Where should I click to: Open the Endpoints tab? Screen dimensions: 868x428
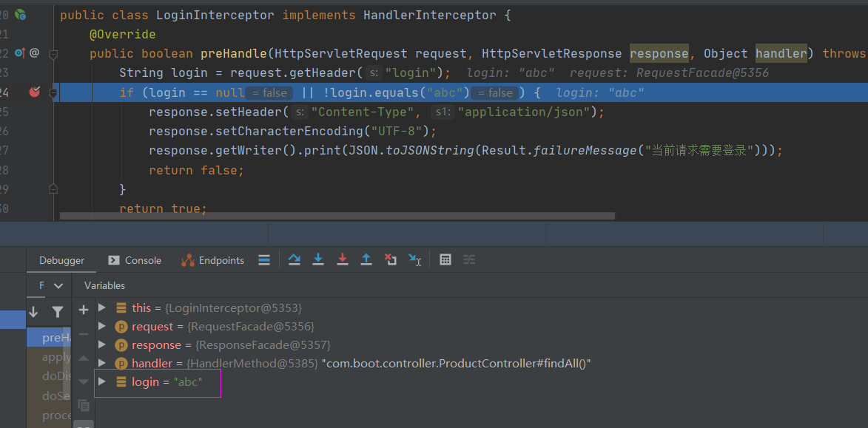[213, 260]
